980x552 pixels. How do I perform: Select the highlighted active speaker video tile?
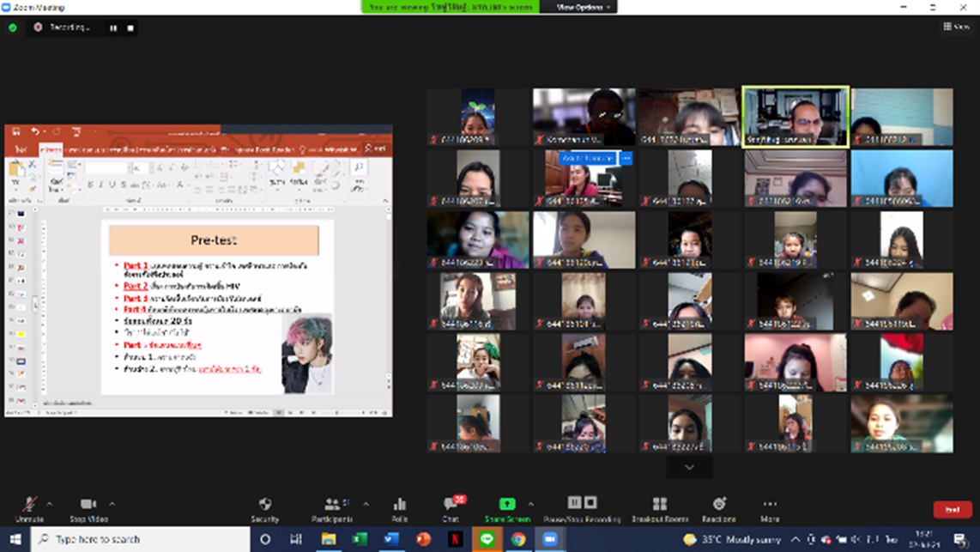(795, 117)
